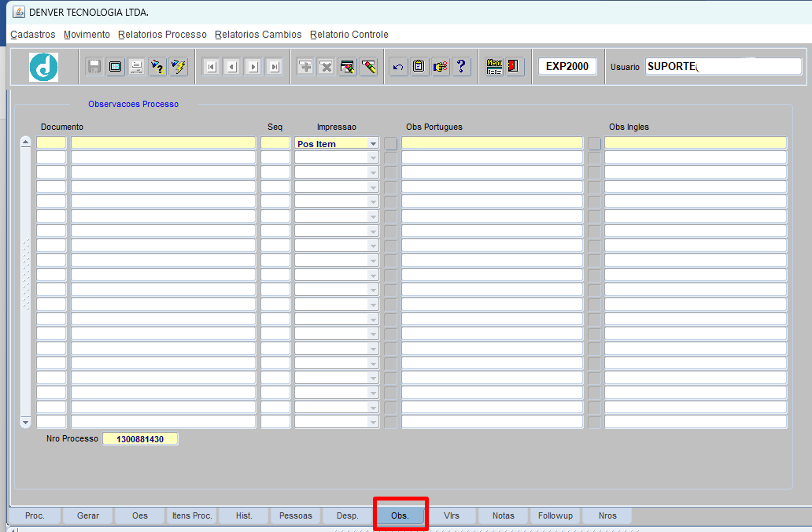Click the printer icon in toolbar
The width and height of the screenshot is (812, 532).
136,67
